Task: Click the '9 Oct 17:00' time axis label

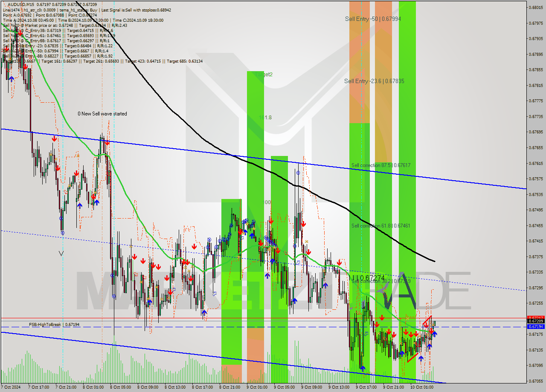Action: pyautogui.click(x=366, y=387)
